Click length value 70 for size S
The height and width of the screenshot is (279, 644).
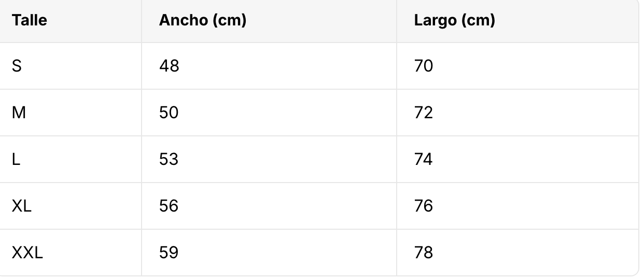point(424,66)
